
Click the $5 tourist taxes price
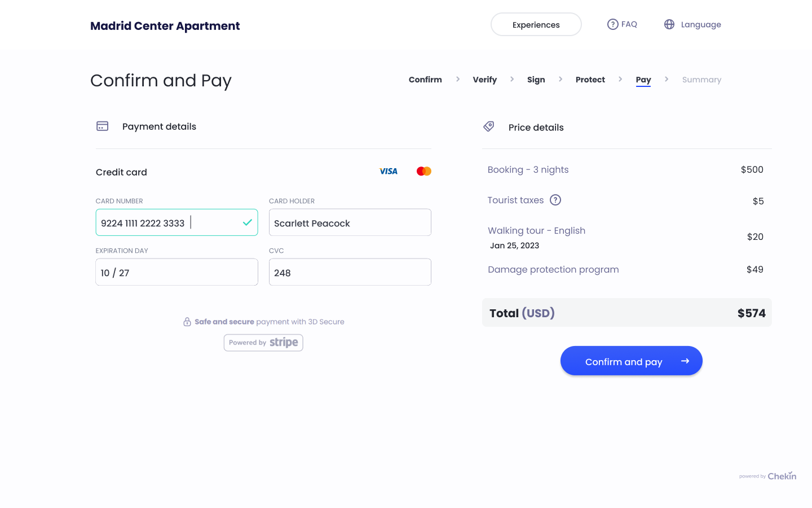[x=758, y=201]
